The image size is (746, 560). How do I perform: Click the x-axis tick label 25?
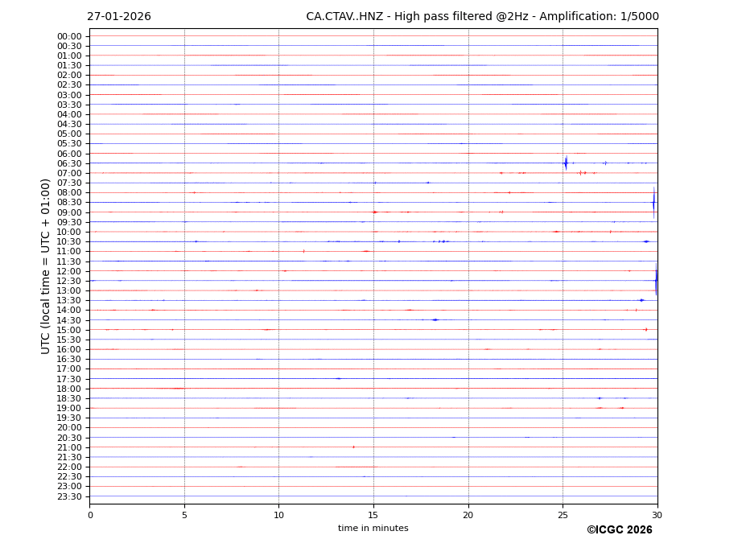(x=563, y=515)
